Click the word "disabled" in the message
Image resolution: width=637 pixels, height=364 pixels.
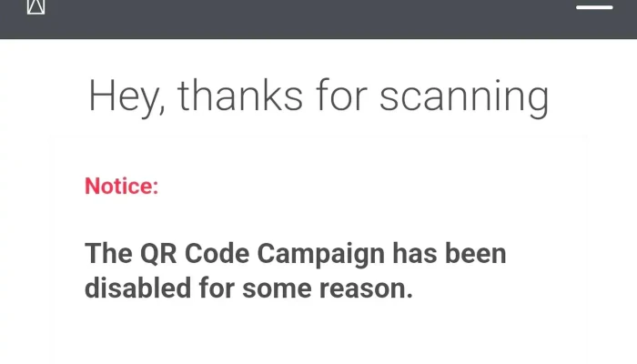tap(137, 288)
